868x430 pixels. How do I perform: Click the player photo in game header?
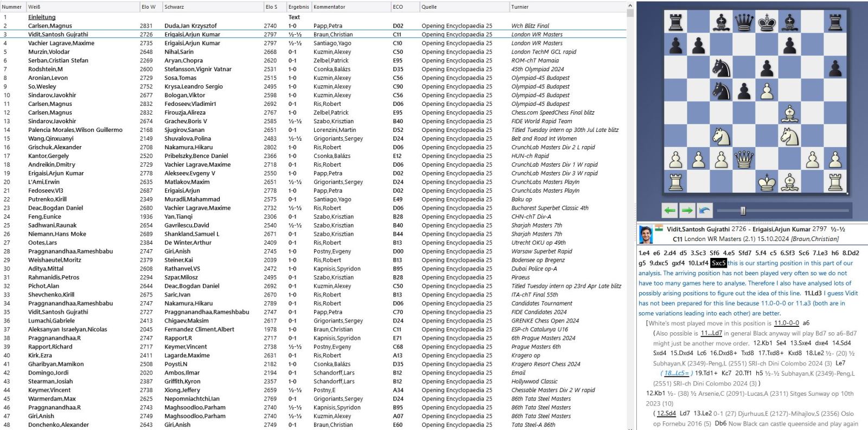[x=646, y=234]
